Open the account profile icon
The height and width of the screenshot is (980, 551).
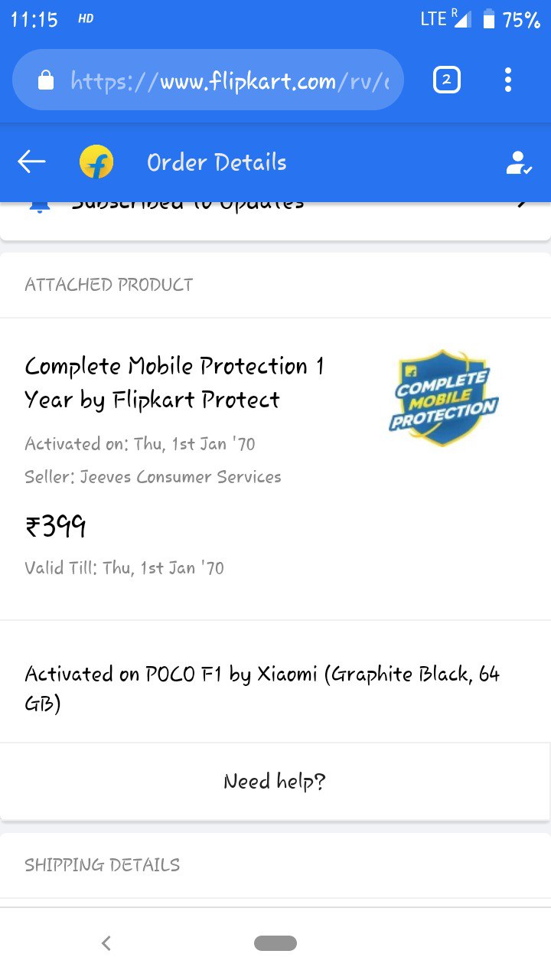(x=519, y=162)
